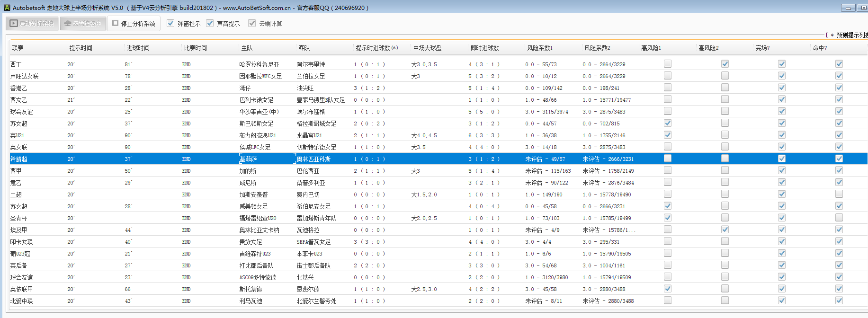Image resolution: width=868 pixels, height=318 pixels.
Task: Click the cloud icon on 云端连接中
Action: (x=68, y=23)
